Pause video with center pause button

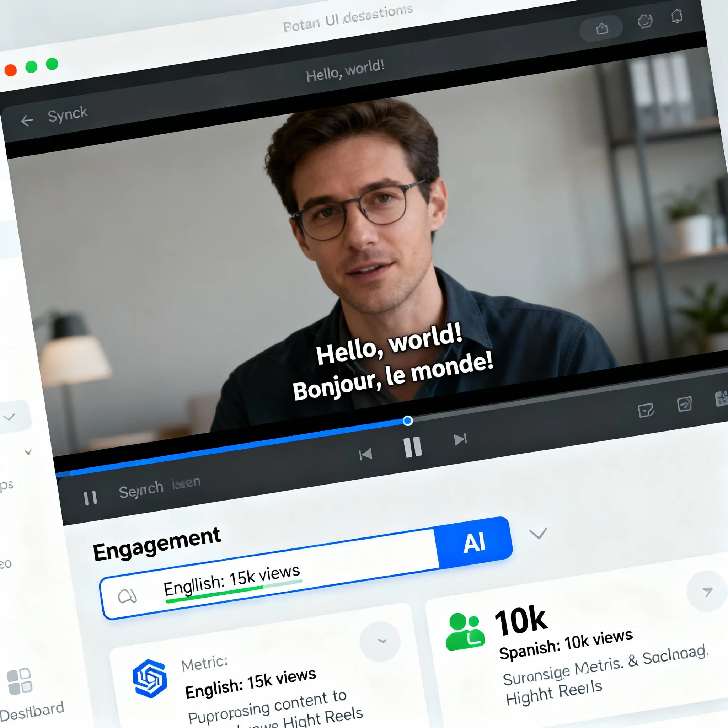click(413, 447)
